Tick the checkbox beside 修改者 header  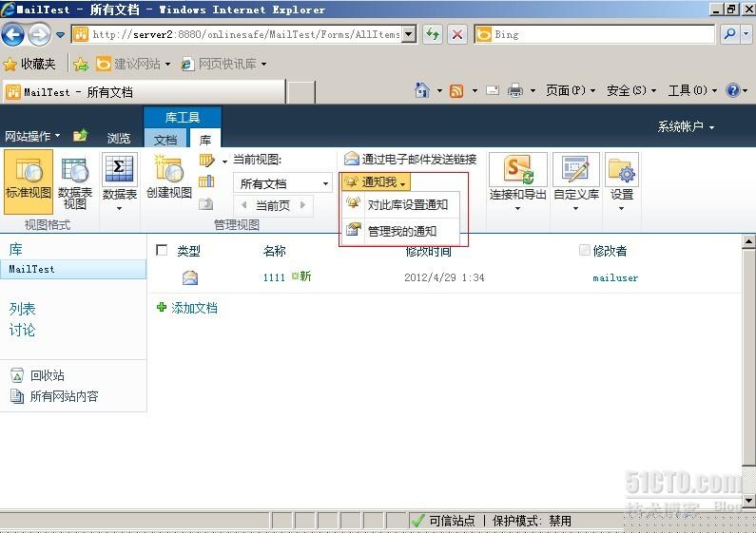[x=585, y=250]
